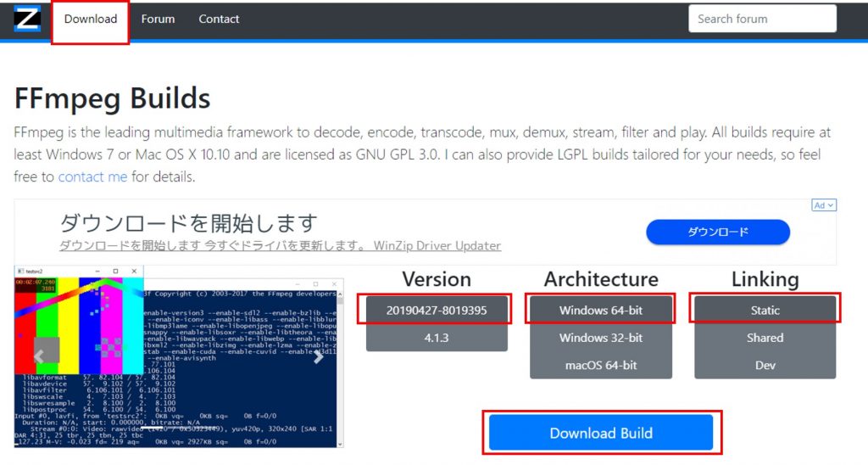Select version 20190427-8019395
The width and height of the screenshot is (868, 465).
[437, 311]
